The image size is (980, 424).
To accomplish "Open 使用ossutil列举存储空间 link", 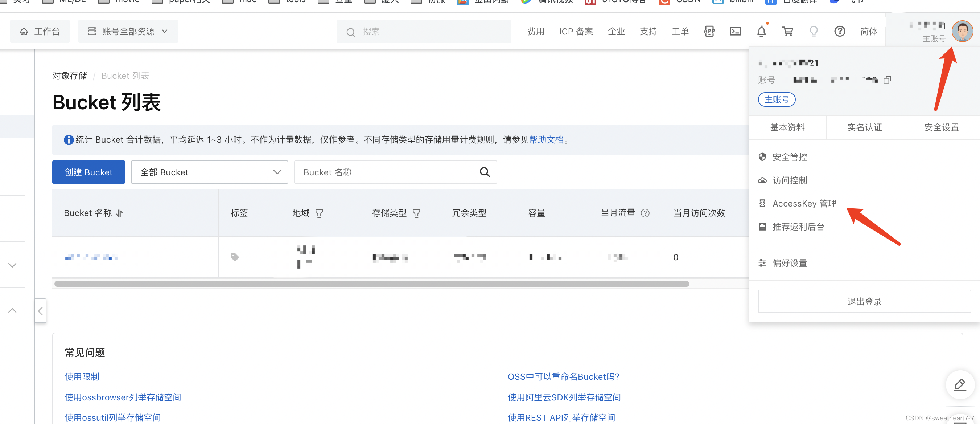I will [x=112, y=417].
